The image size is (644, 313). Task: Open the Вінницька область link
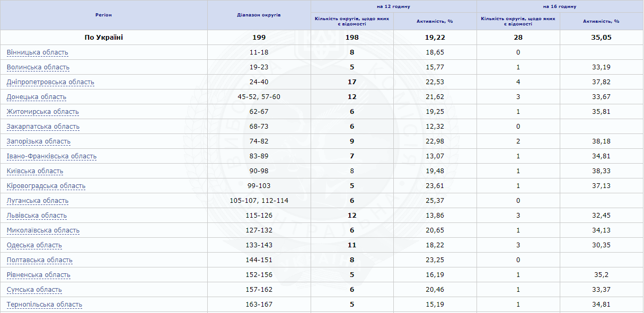(x=38, y=52)
